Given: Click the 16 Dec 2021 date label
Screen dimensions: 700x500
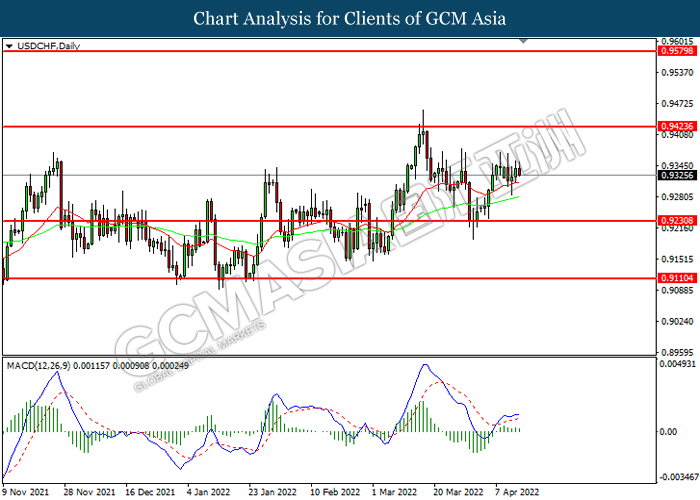Looking at the screenshot, I should 150,492.
